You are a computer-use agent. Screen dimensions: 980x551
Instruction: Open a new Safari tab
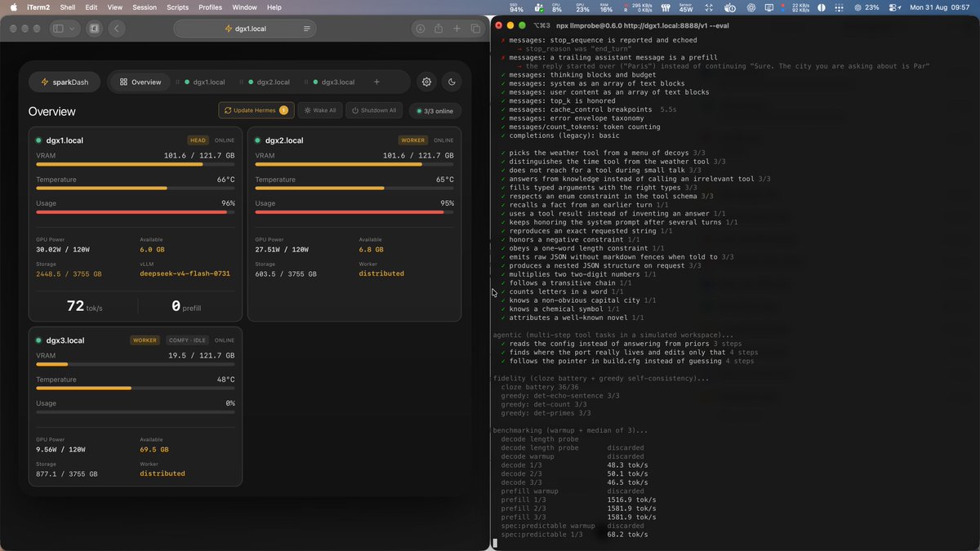click(457, 29)
